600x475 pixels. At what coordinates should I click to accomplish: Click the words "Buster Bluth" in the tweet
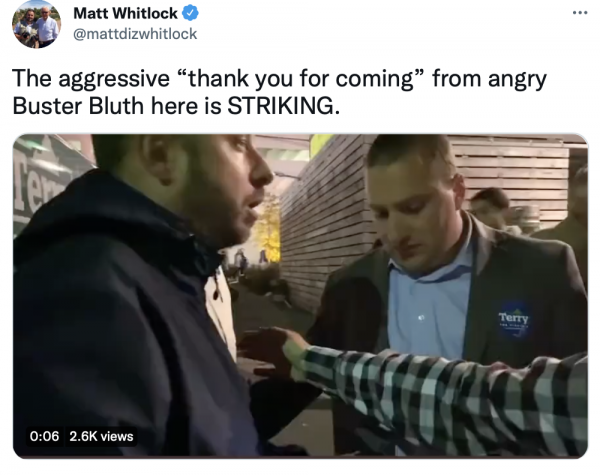[x=78, y=106]
